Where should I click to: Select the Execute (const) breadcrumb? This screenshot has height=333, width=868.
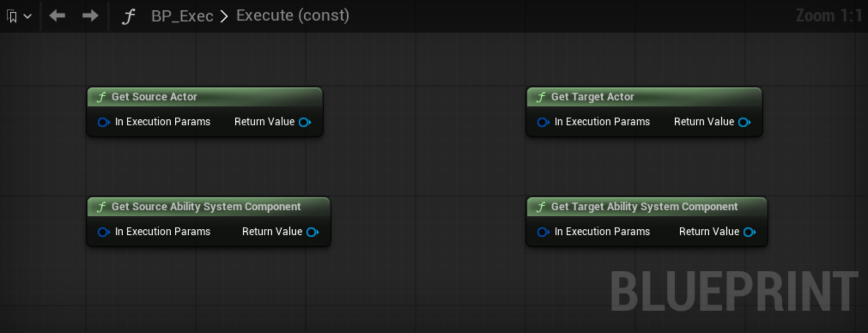click(x=293, y=15)
